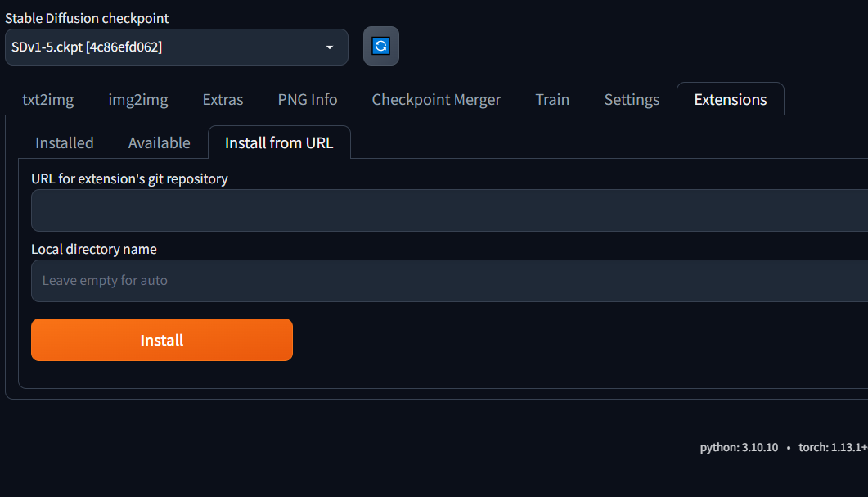
Task: Go to the Extras tab
Action: tap(223, 100)
